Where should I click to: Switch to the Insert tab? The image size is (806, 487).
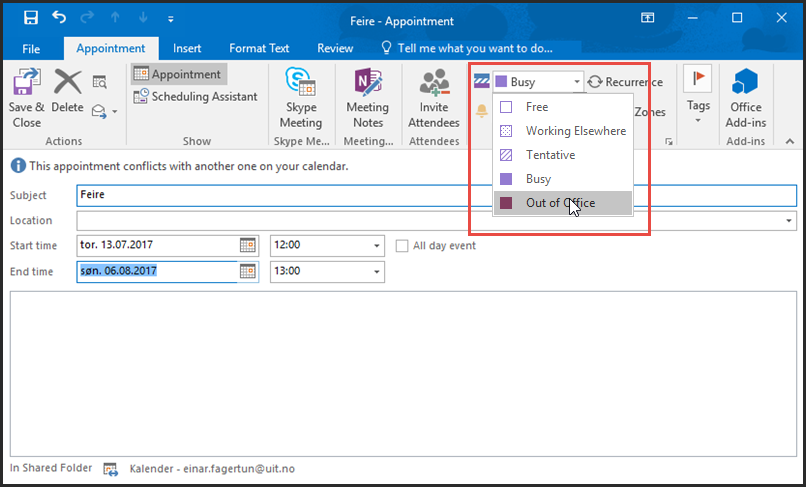187,48
